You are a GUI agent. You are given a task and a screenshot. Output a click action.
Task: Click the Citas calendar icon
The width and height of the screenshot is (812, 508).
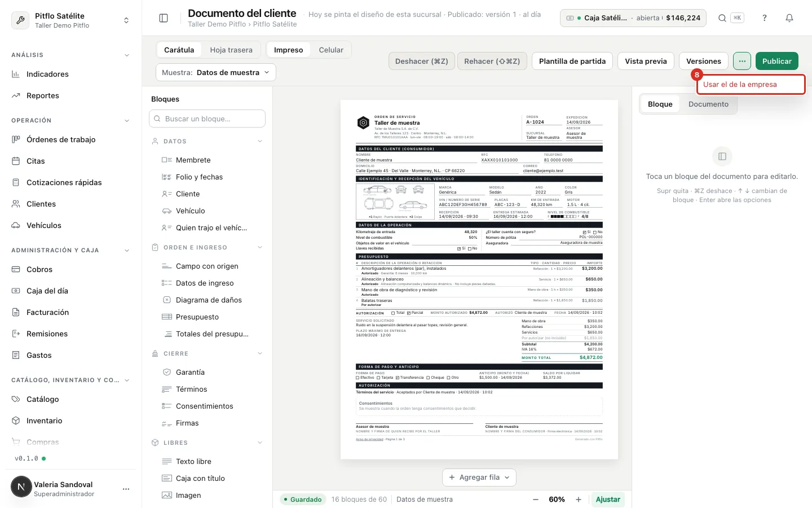click(x=16, y=161)
